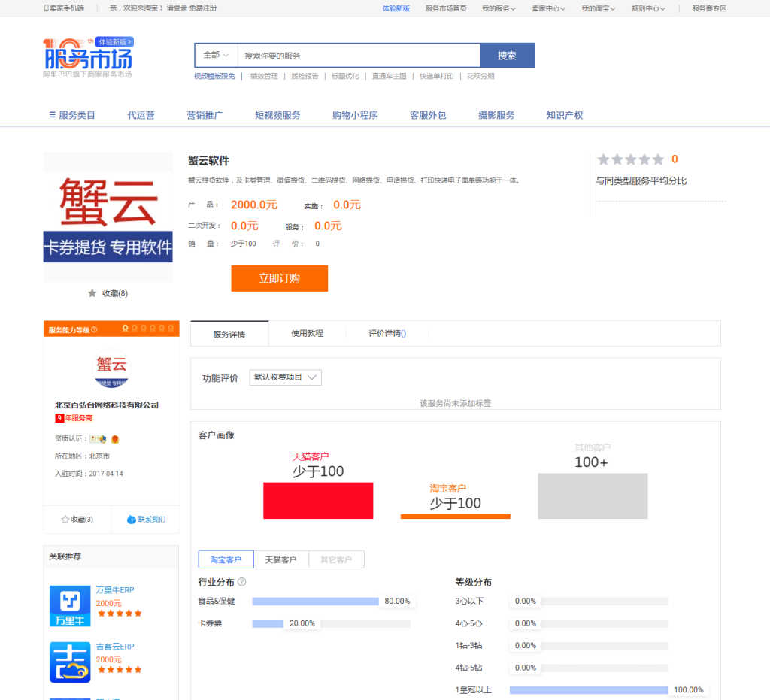Click the red 天猫客户 bar

(318, 501)
